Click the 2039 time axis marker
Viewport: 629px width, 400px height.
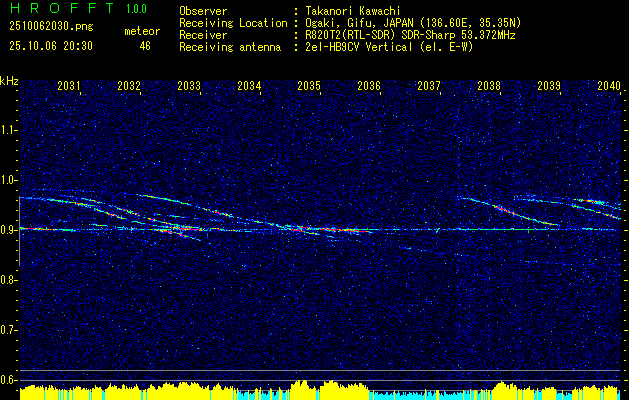(549, 85)
